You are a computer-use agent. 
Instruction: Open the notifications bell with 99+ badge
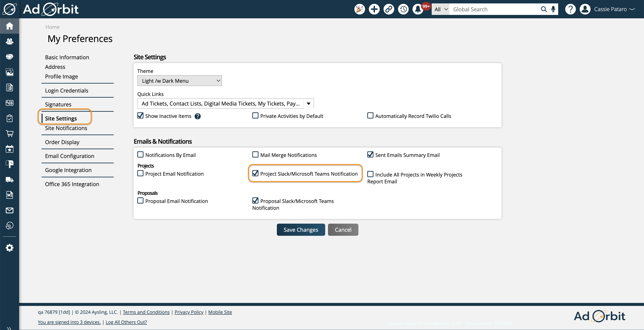click(418, 9)
